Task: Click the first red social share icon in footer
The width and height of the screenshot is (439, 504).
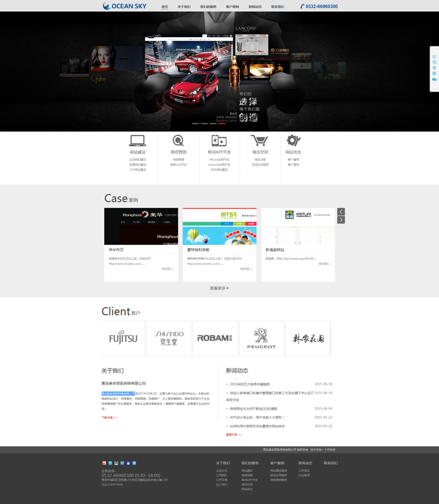Action: [104, 463]
